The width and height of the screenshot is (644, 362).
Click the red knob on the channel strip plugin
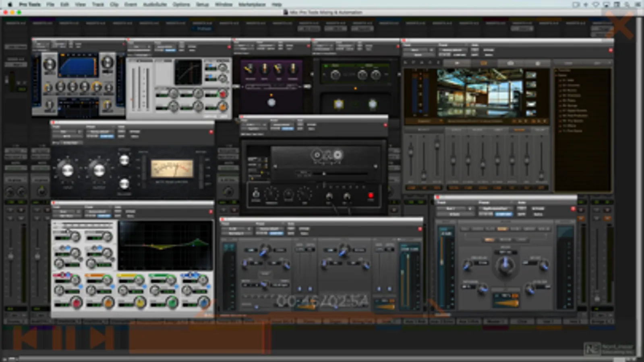[222, 95]
